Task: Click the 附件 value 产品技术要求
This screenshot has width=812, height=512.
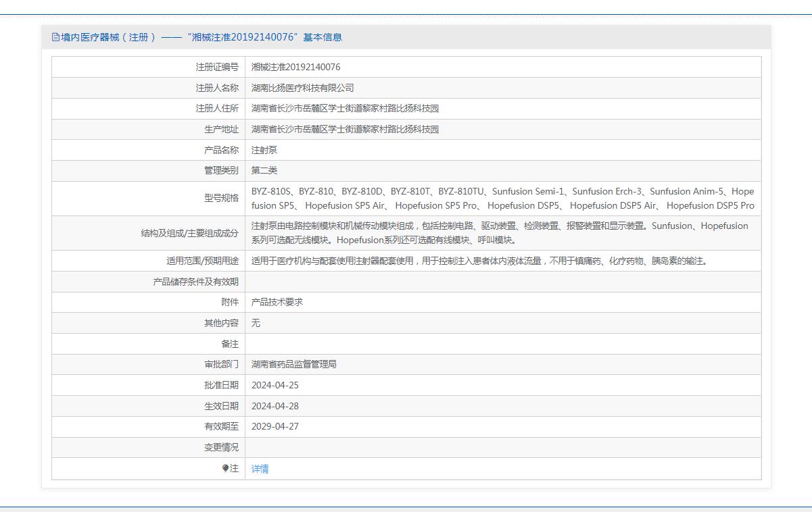Action: click(x=277, y=302)
